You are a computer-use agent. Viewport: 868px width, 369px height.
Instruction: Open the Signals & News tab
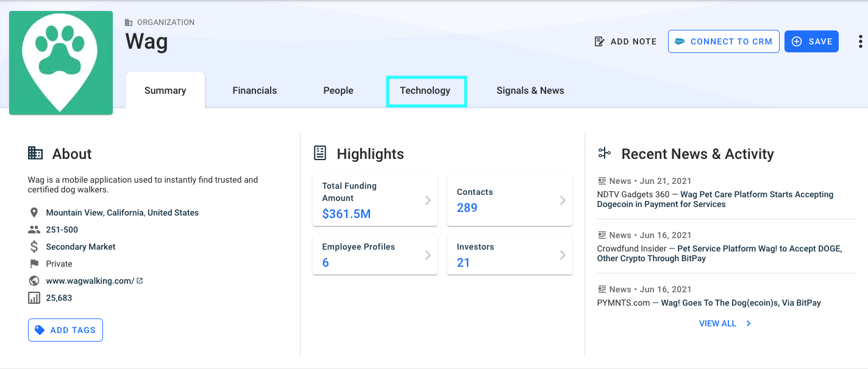pyautogui.click(x=530, y=90)
